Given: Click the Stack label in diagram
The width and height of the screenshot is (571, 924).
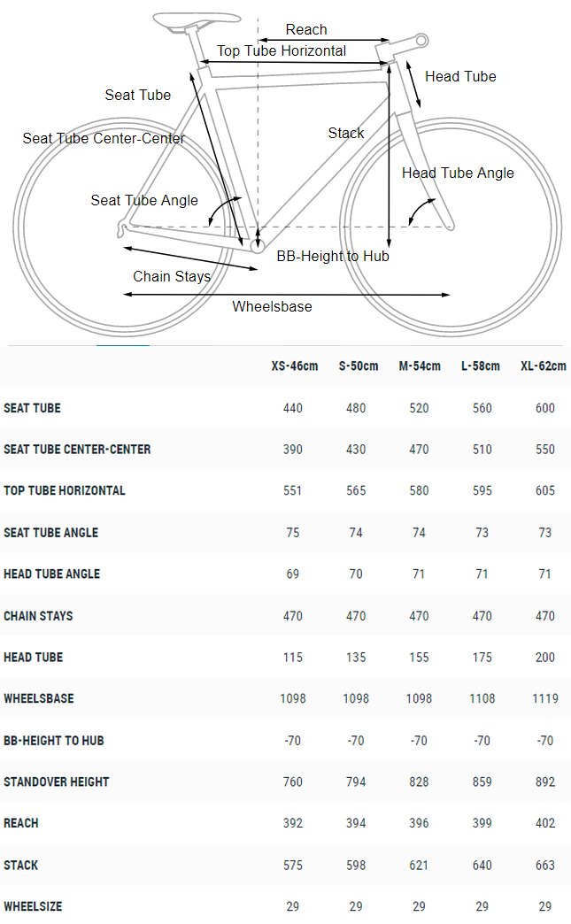Looking at the screenshot, I should click(x=346, y=133).
